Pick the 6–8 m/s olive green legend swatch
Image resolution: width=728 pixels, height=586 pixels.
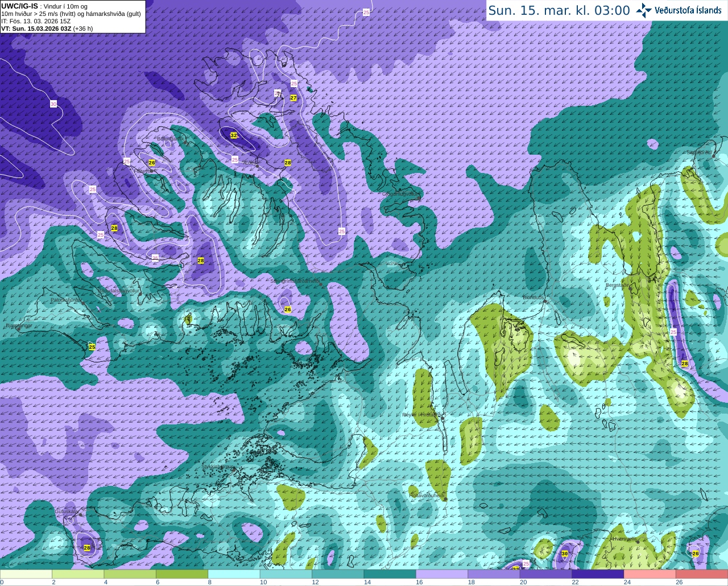pos(182,574)
